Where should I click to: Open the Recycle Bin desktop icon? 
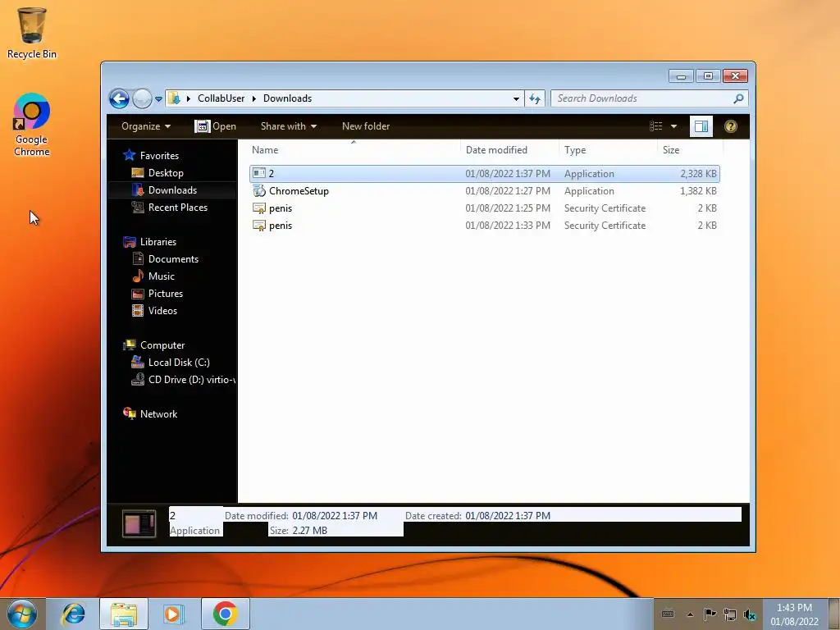coord(32,32)
